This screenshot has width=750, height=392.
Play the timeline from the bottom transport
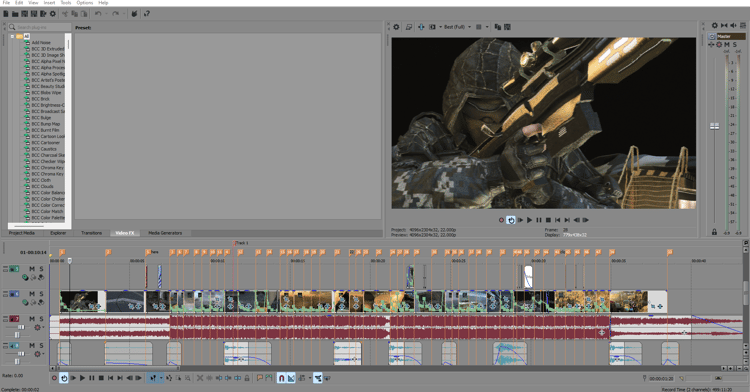pos(82,378)
